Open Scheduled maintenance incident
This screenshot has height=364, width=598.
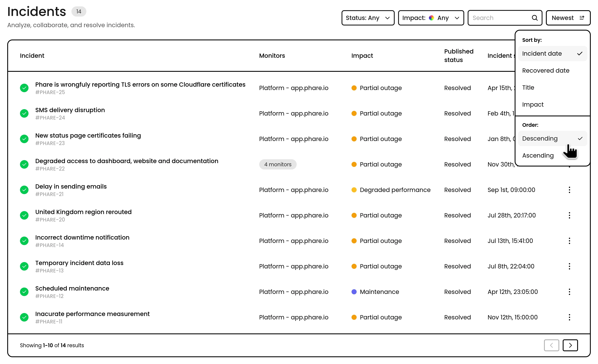click(x=72, y=288)
